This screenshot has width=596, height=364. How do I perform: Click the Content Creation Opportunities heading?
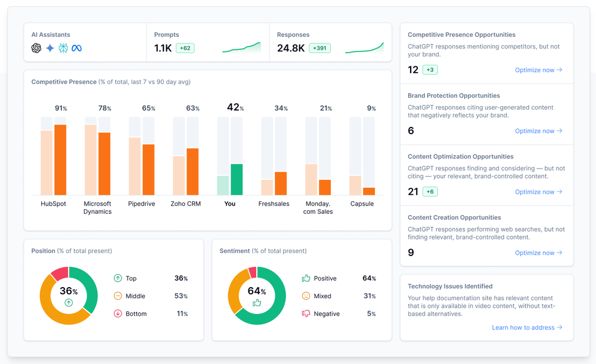pos(454,217)
